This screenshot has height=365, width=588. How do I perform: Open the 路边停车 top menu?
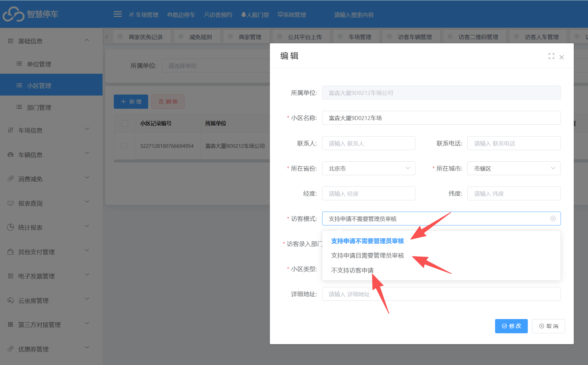point(181,15)
